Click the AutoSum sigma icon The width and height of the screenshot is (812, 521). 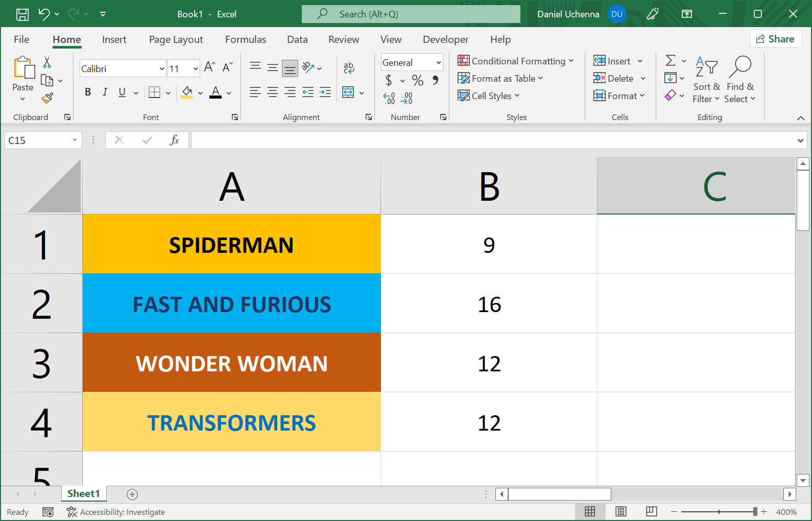coord(671,61)
